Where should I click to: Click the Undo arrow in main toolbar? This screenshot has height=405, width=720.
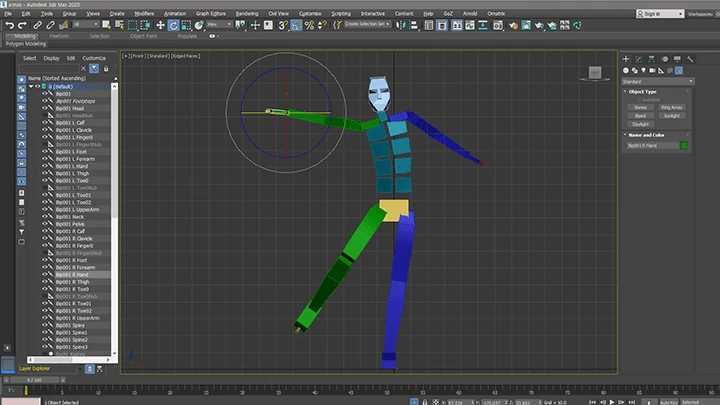pyautogui.click(x=10, y=25)
